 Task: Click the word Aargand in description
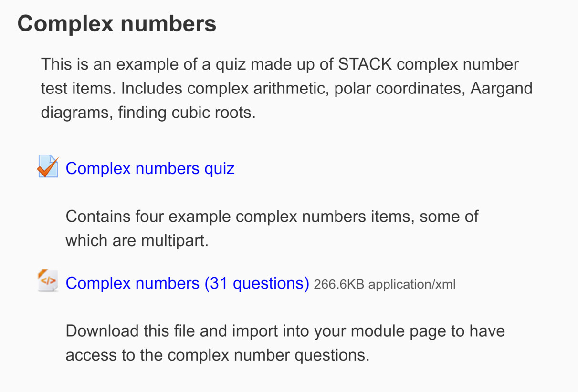tap(501, 89)
